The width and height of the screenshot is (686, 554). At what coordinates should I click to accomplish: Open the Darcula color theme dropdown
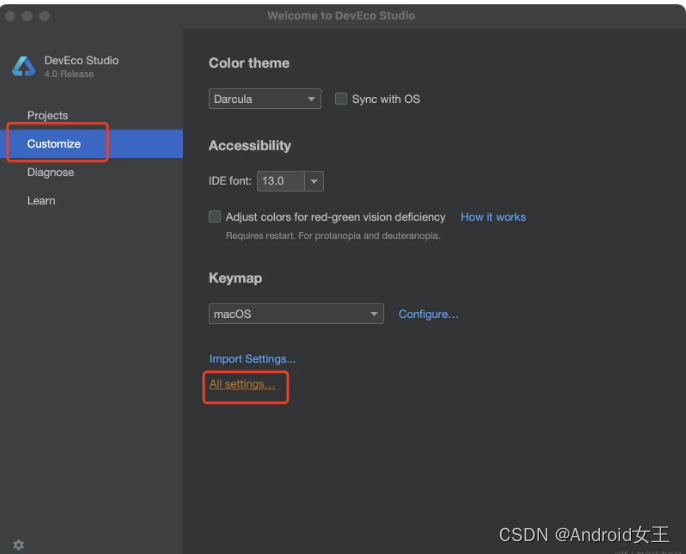coord(265,99)
